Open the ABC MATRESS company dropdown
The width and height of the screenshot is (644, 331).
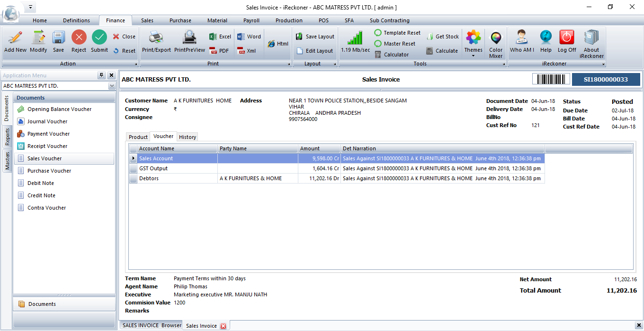click(x=112, y=86)
